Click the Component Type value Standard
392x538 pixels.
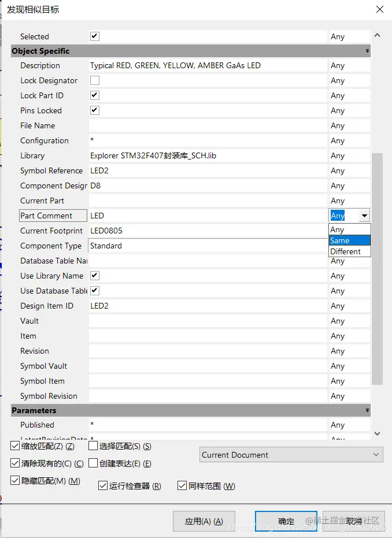coord(208,246)
